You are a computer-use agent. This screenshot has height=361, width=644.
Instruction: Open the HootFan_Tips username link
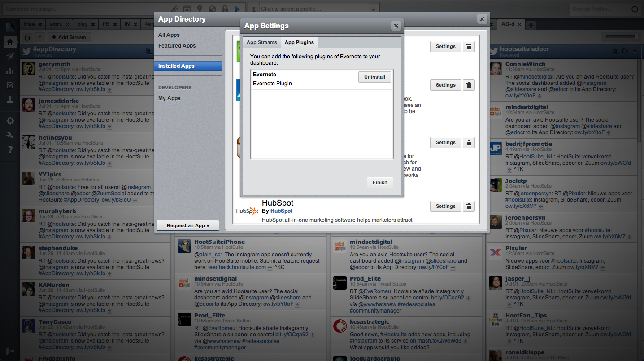[526, 316]
